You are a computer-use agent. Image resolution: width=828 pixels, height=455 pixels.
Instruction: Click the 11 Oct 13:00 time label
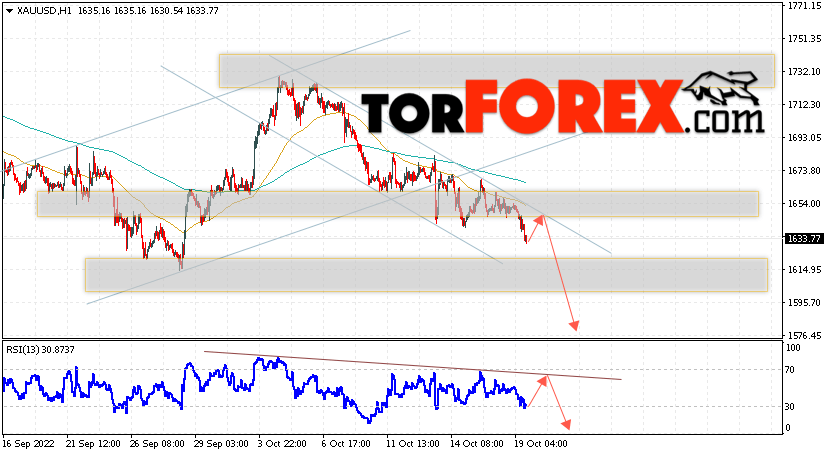coord(413,444)
